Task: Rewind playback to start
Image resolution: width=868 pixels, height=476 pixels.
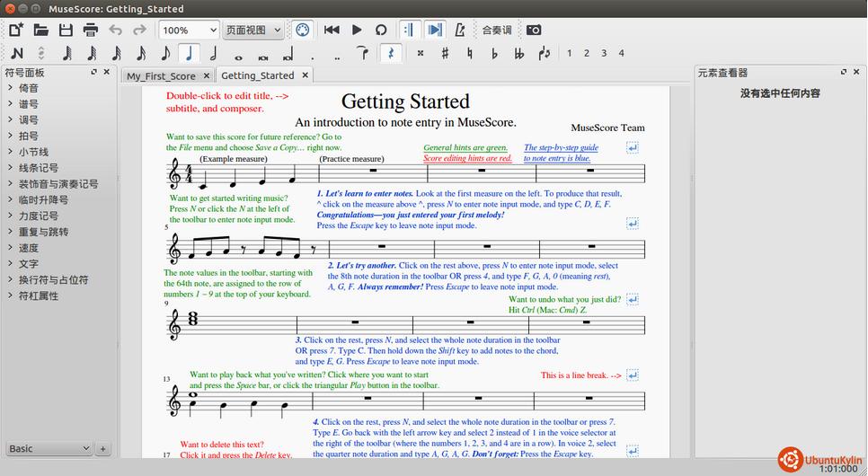Action: click(332, 30)
